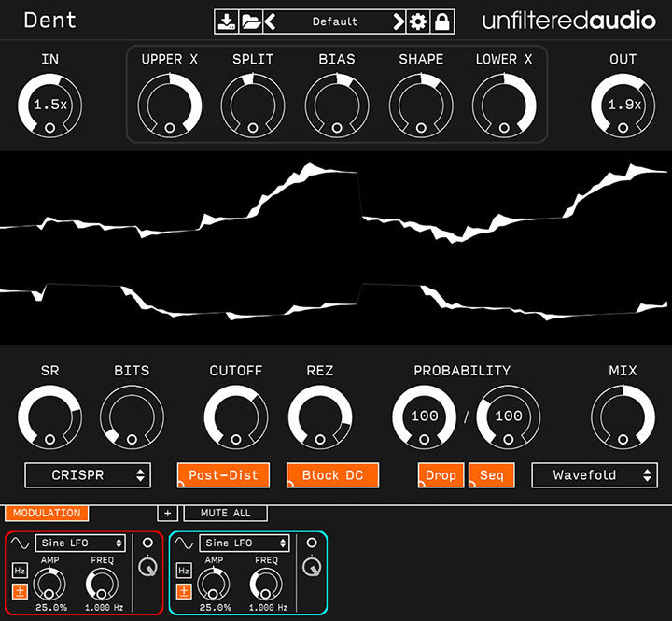Open the Wavefold distortion type dropdown
Screen dimensions: 672x621
[x=595, y=475]
